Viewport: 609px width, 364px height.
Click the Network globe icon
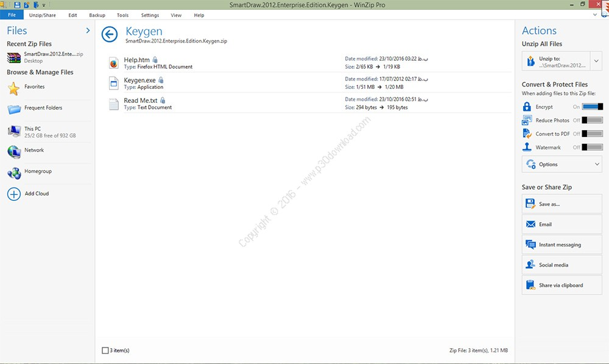[14, 152]
